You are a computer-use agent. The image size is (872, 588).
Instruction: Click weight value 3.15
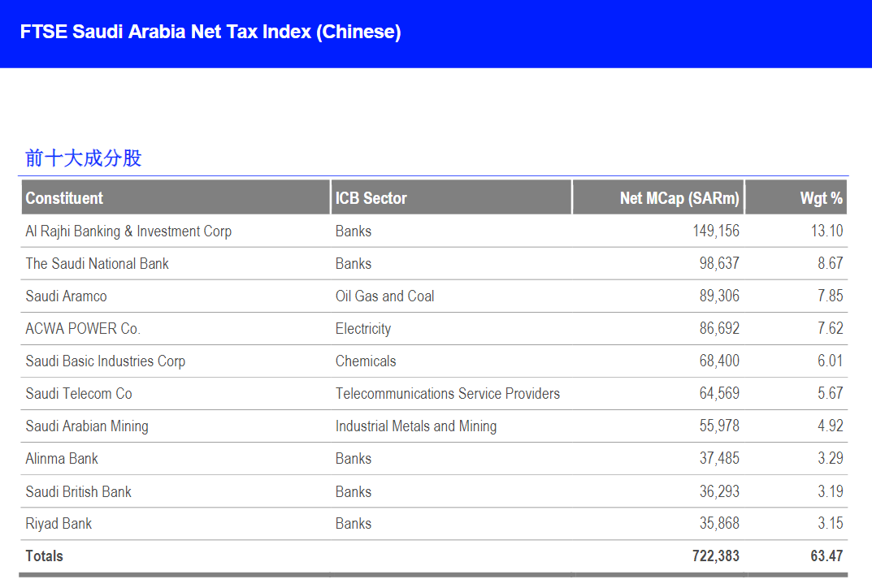coord(831,524)
